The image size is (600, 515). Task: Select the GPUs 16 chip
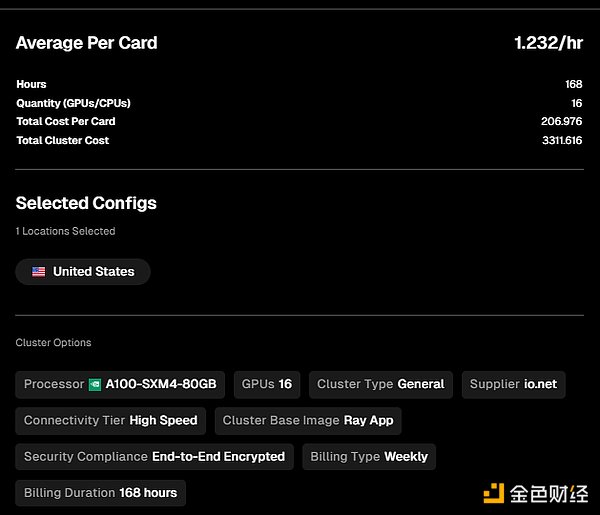tap(267, 385)
